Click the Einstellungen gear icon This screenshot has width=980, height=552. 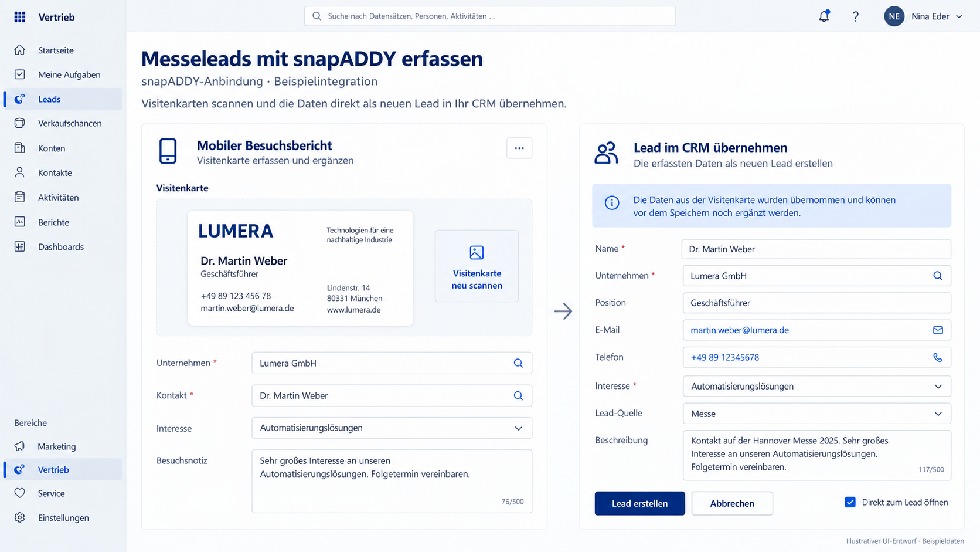20,517
